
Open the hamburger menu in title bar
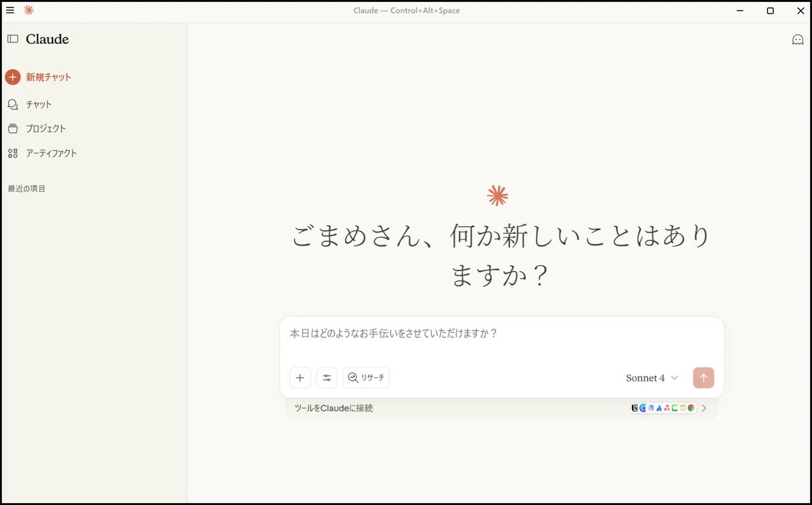pos(9,10)
